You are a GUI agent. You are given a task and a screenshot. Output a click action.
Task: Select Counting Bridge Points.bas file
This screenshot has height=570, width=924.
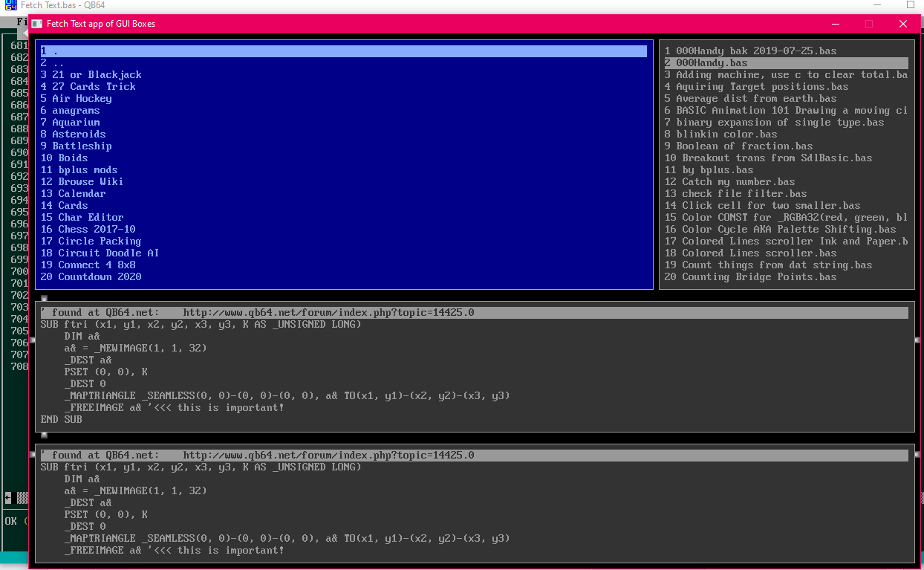click(755, 277)
